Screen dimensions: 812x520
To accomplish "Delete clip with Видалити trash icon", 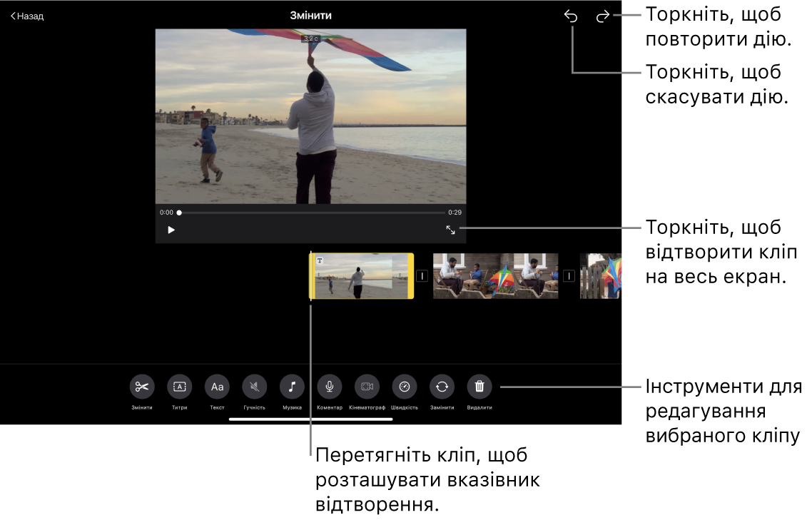I will 479,387.
